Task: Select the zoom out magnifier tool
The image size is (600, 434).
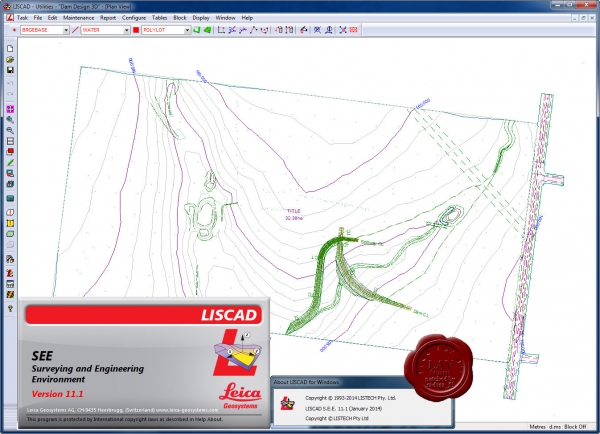Action: (x=10, y=131)
